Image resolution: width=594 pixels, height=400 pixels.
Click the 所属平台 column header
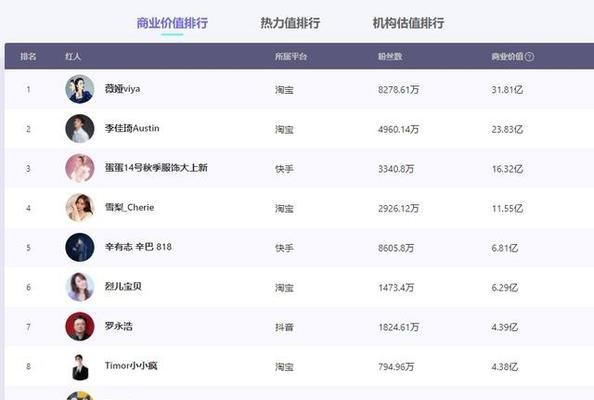291,57
